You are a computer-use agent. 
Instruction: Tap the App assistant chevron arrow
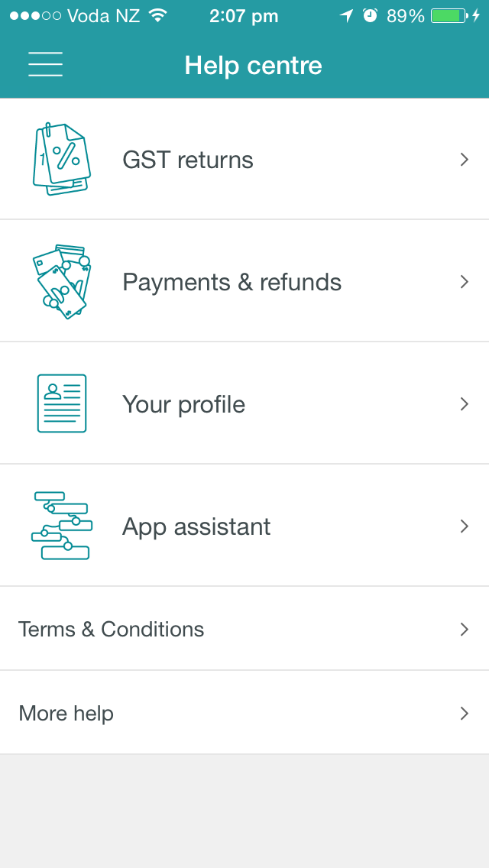point(464,526)
